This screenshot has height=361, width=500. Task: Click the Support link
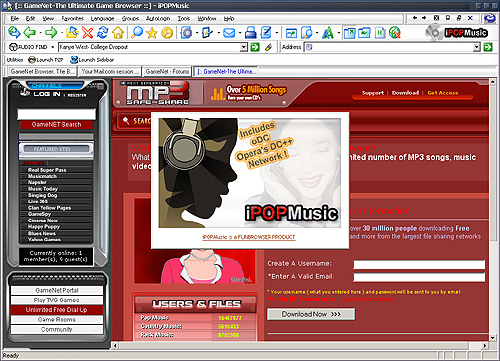click(x=373, y=93)
